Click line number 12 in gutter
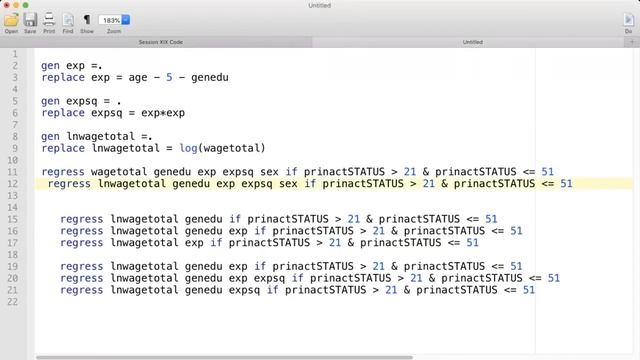 13,184
